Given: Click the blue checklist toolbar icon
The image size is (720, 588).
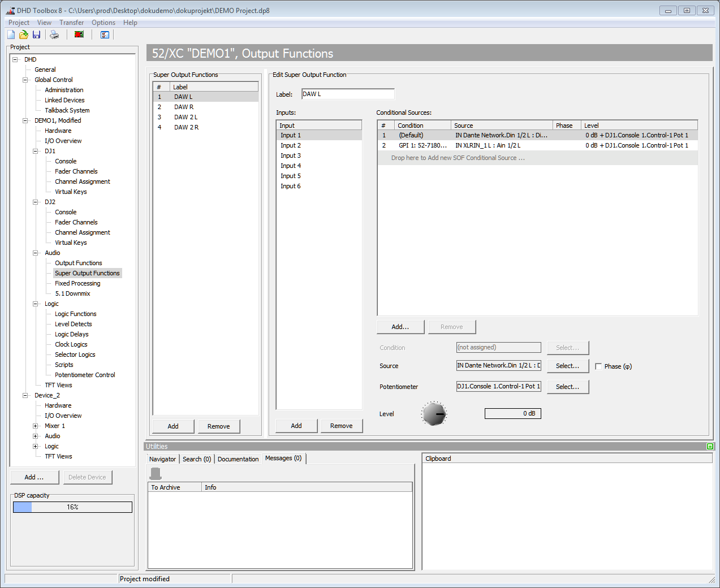Looking at the screenshot, I should pos(105,34).
